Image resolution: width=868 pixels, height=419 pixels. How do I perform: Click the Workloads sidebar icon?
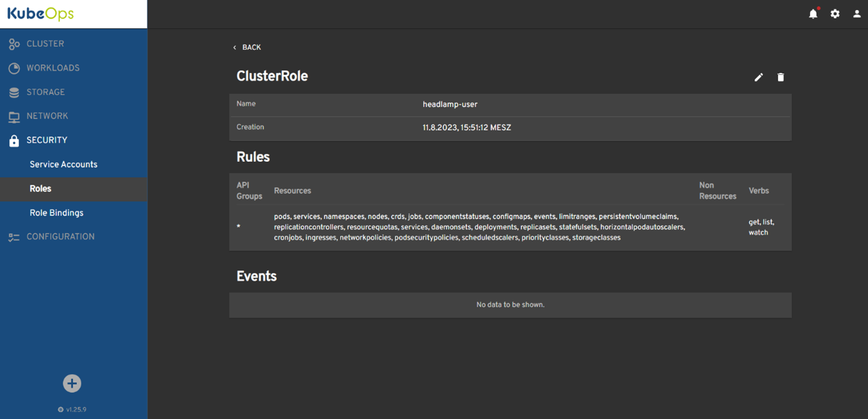[14, 68]
